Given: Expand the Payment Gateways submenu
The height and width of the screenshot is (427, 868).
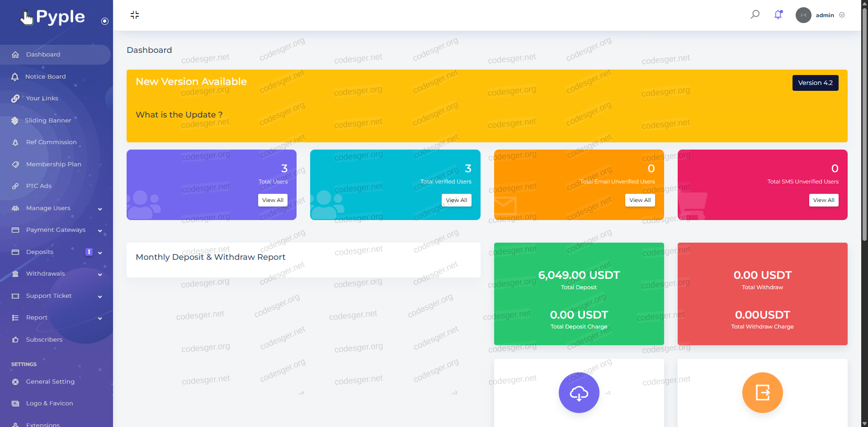Looking at the screenshot, I should click(100, 230).
